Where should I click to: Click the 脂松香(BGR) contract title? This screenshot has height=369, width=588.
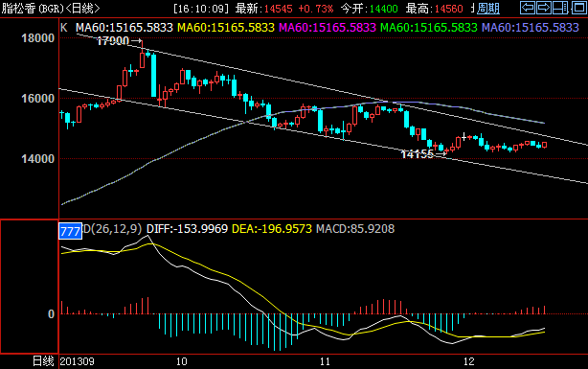click(33, 9)
